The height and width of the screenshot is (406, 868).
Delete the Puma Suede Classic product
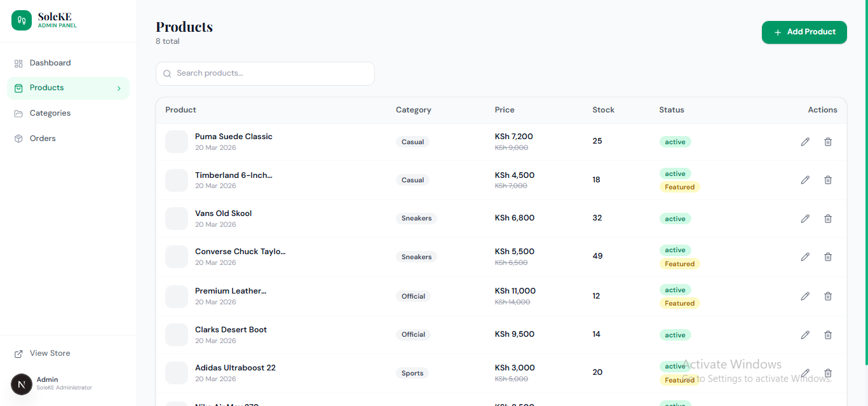(828, 142)
